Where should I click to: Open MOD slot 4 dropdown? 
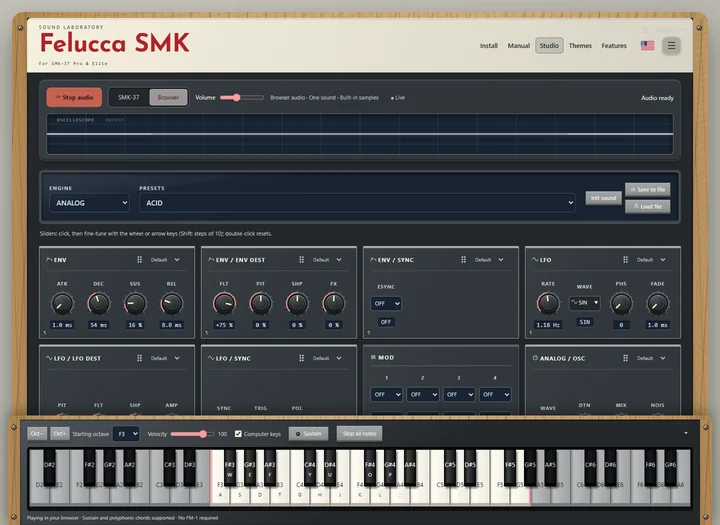coord(495,394)
